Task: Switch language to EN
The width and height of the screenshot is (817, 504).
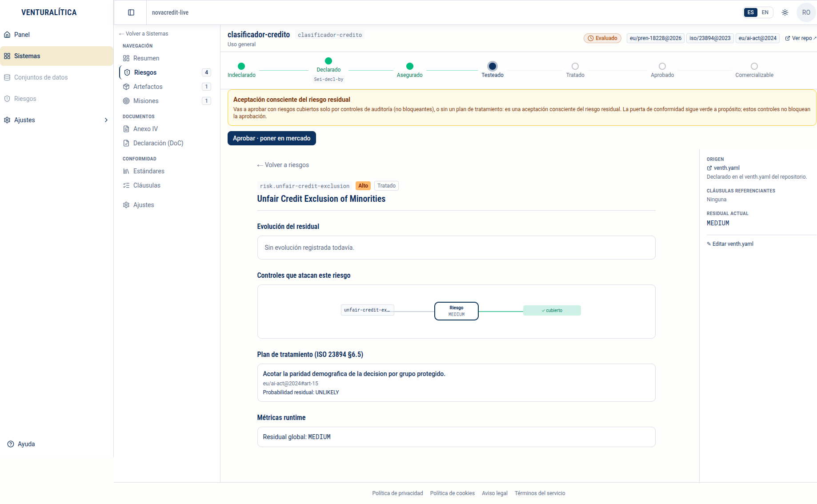Action: 765,12
